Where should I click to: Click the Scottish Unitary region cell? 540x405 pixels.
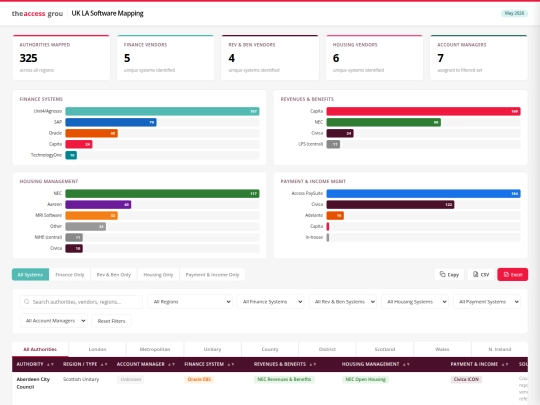pos(81,379)
